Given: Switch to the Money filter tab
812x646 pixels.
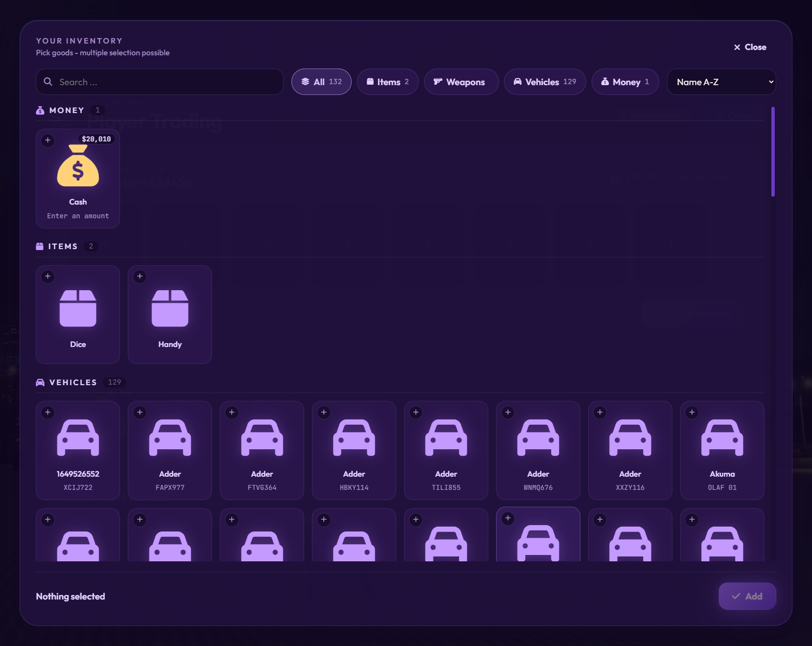Looking at the screenshot, I should pos(625,82).
